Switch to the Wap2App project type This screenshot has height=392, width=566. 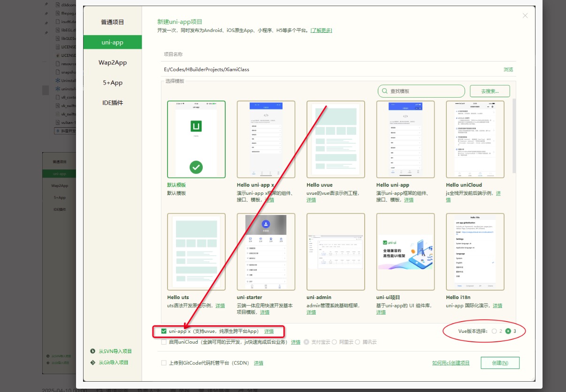pos(113,62)
